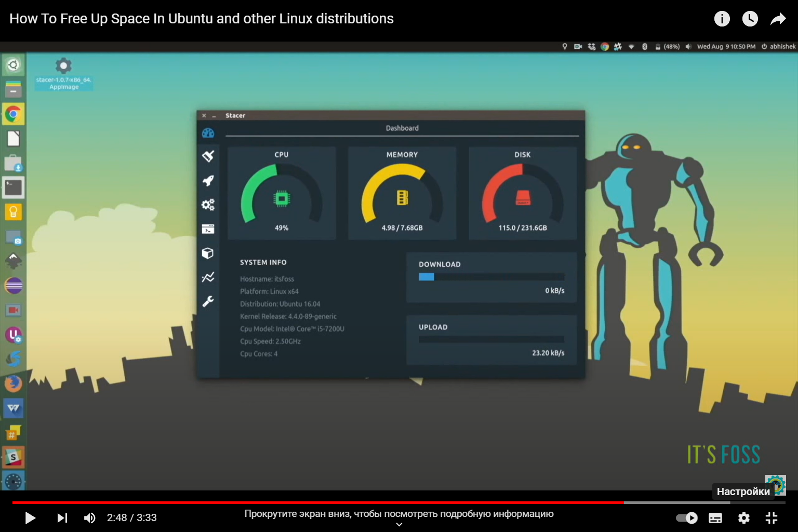The height and width of the screenshot is (532, 798).
Task: Open network indicator menu in top panel
Action: coord(631,47)
